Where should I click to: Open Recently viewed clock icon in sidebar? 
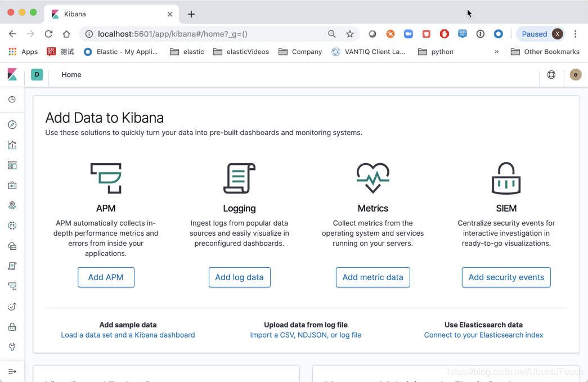tap(12, 100)
